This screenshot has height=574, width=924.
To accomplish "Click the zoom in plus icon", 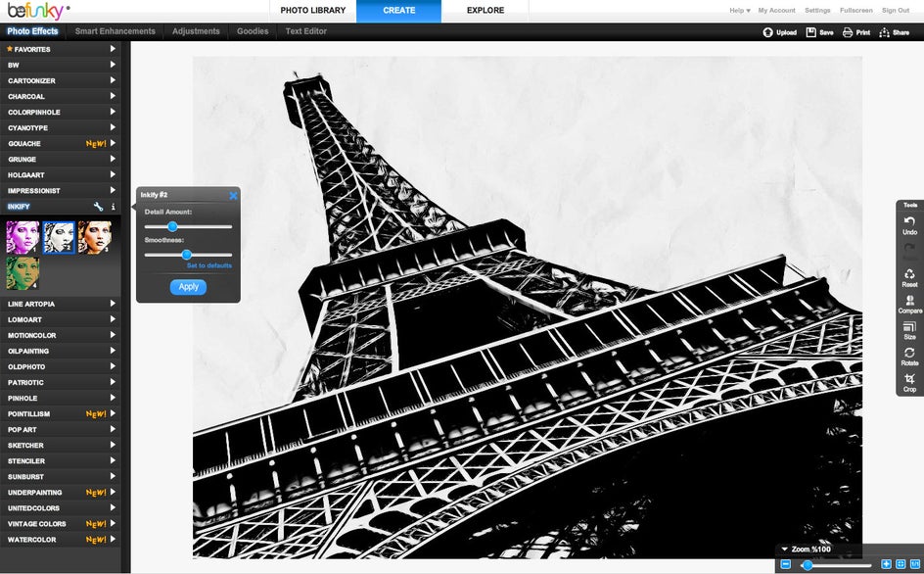I will (x=886, y=564).
